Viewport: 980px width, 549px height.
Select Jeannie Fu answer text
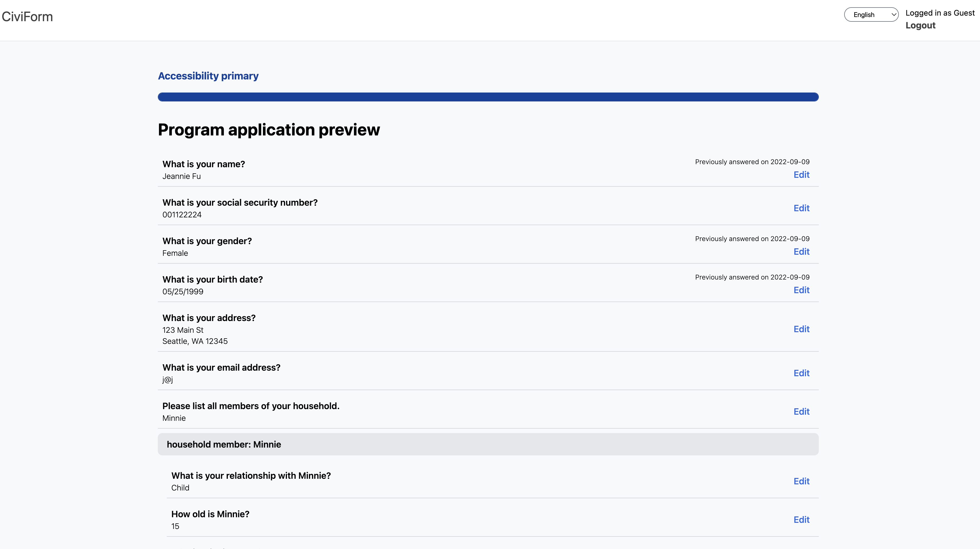(x=182, y=176)
